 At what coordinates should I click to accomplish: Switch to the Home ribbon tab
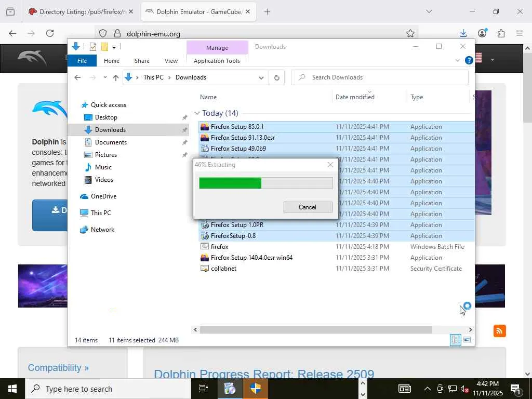pyautogui.click(x=112, y=61)
